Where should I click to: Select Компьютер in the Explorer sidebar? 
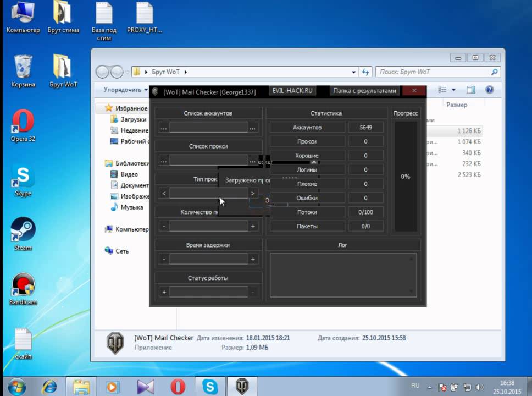[127, 229]
